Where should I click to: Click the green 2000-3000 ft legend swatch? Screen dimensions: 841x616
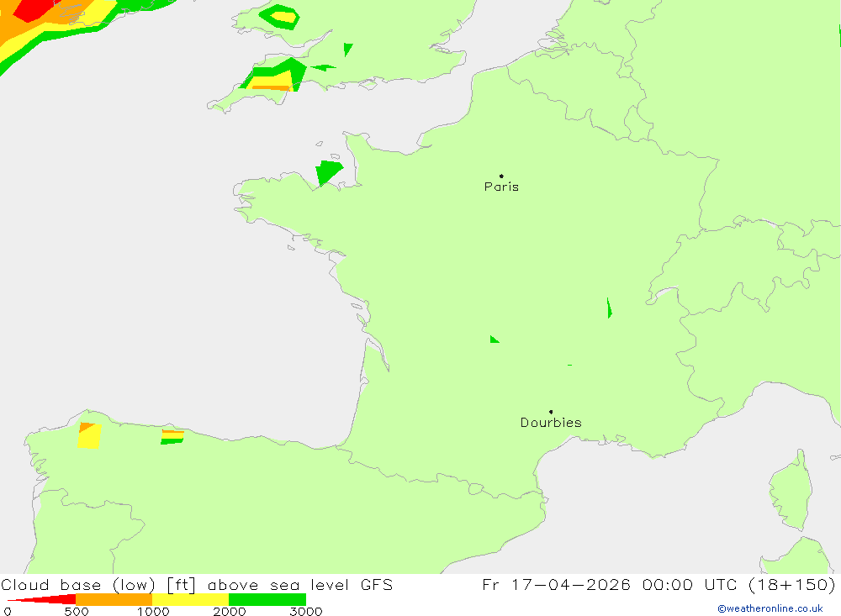(x=267, y=599)
